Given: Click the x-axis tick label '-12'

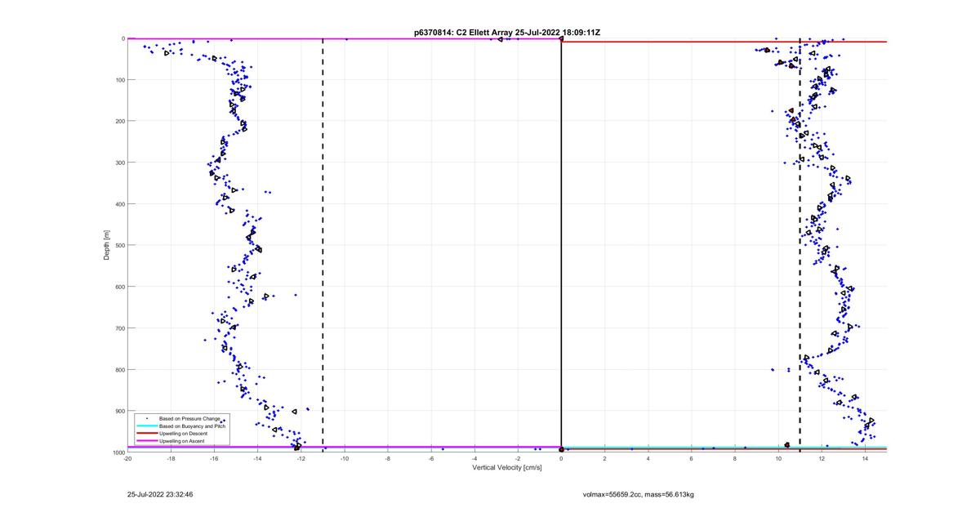Looking at the screenshot, I should [301, 458].
